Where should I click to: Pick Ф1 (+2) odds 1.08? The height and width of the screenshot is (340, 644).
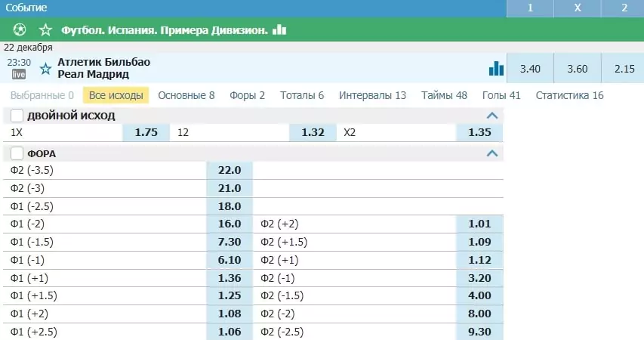pyautogui.click(x=230, y=314)
